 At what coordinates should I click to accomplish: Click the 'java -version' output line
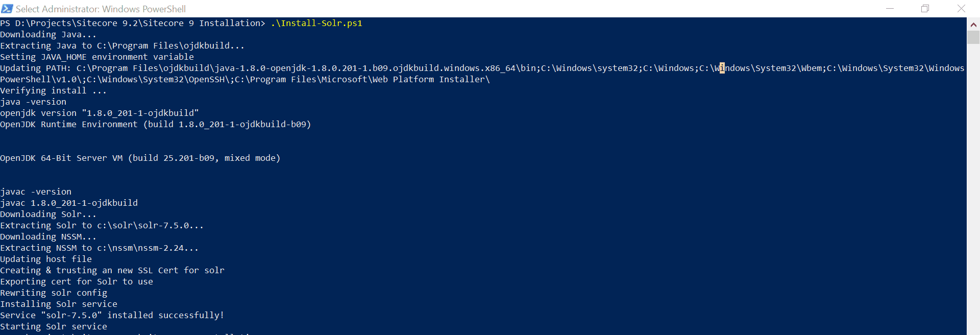pyautogui.click(x=33, y=102)
